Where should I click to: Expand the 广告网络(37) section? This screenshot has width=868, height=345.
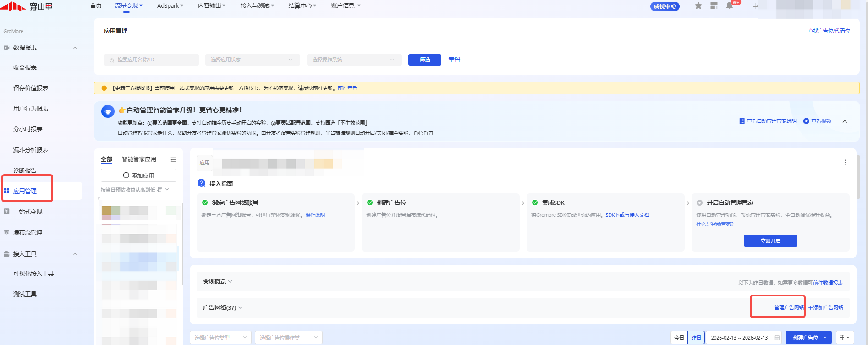222,307
